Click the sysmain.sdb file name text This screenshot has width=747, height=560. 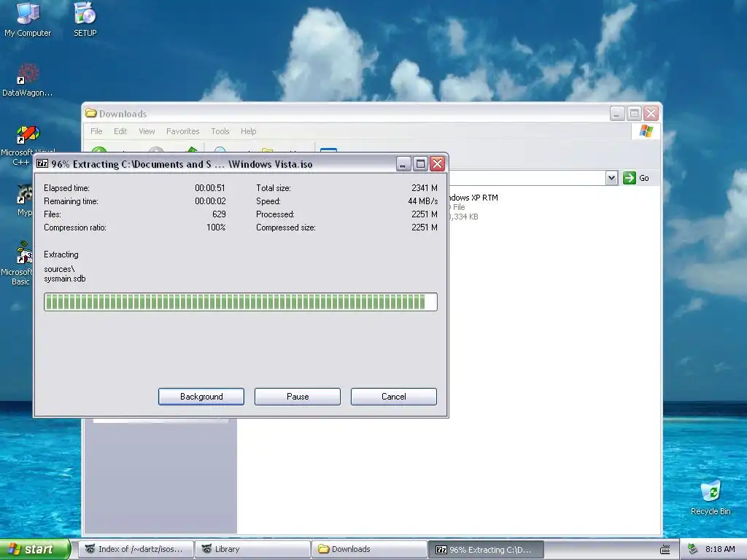pos(65,279)
